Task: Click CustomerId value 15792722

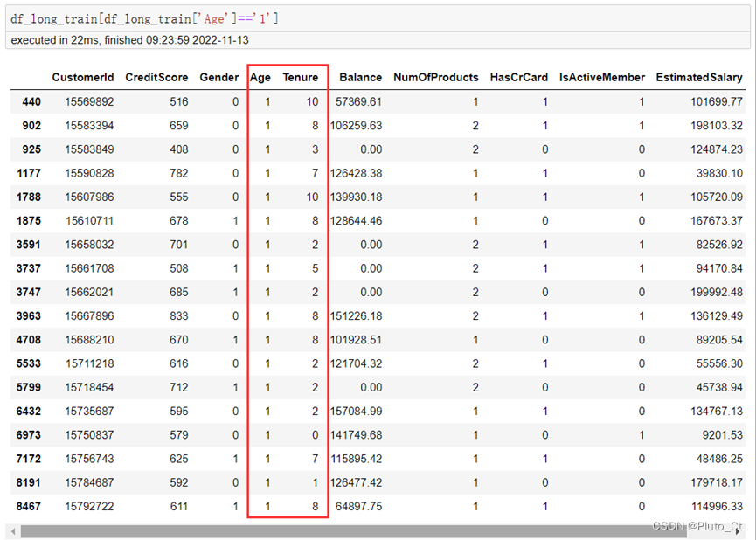Action: click(x=90, y=506)
